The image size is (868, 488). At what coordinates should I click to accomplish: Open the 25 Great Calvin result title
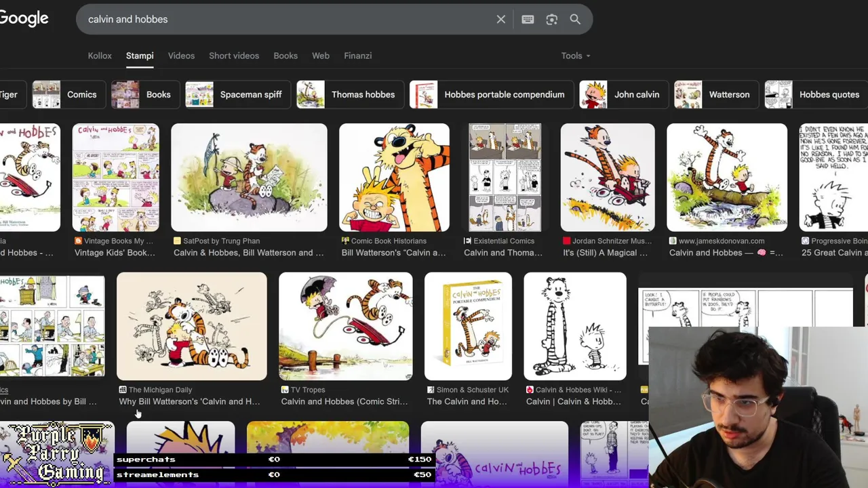pos(835,253)
